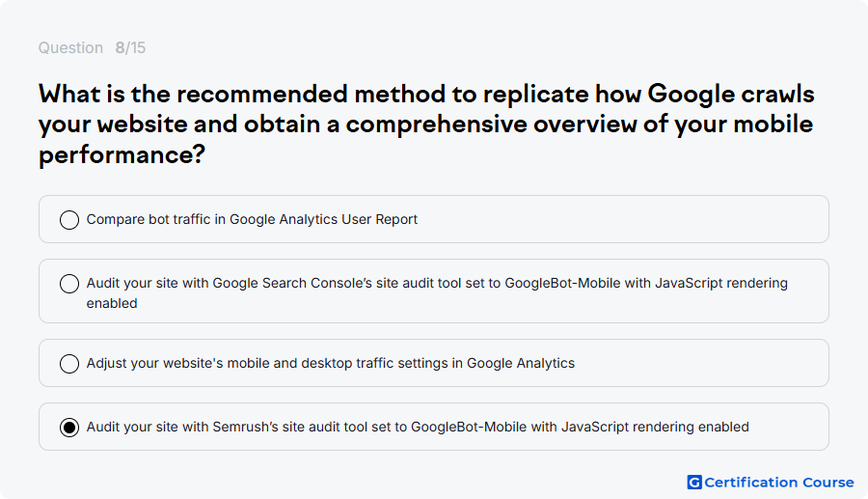Select the Compare bot traffic radio button
868x499 pixels.
pyautogui.click(x=69, y=220)
